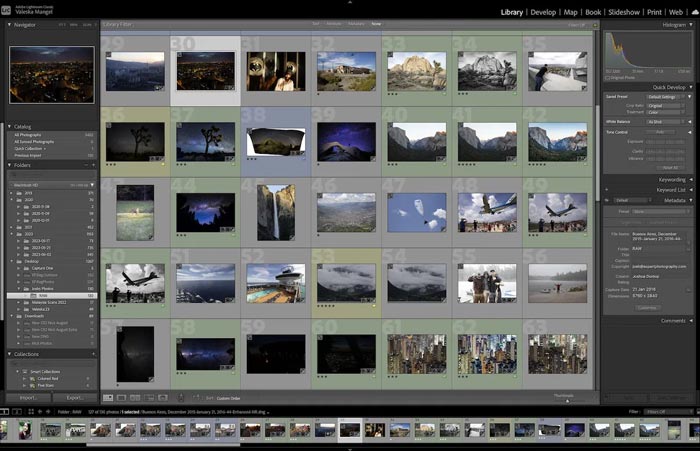700x451 pixels.
Task: Click the Five Stars smart collection icon
Action: [x=32, y=385]
